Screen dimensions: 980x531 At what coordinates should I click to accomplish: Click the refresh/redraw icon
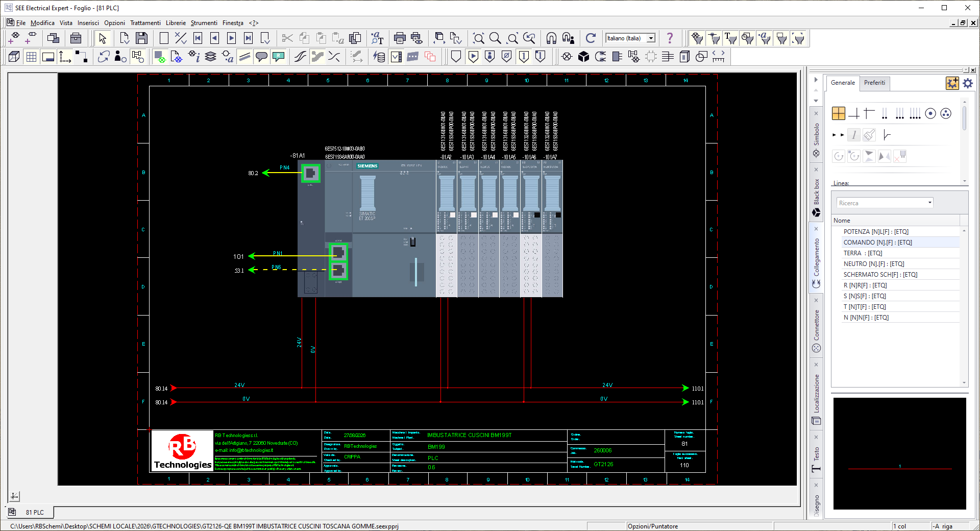(591, 38)
